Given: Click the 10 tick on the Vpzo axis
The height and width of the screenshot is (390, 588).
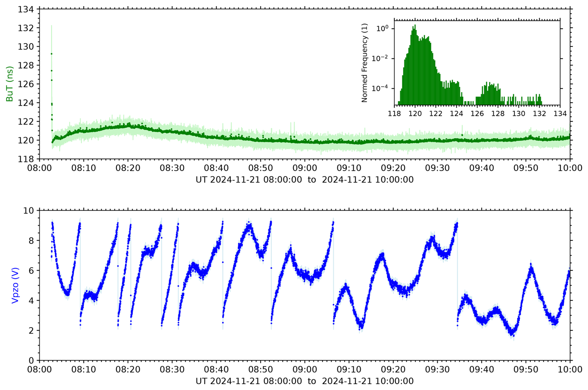Looking at the screenshot, I should (x=28, y=211).
